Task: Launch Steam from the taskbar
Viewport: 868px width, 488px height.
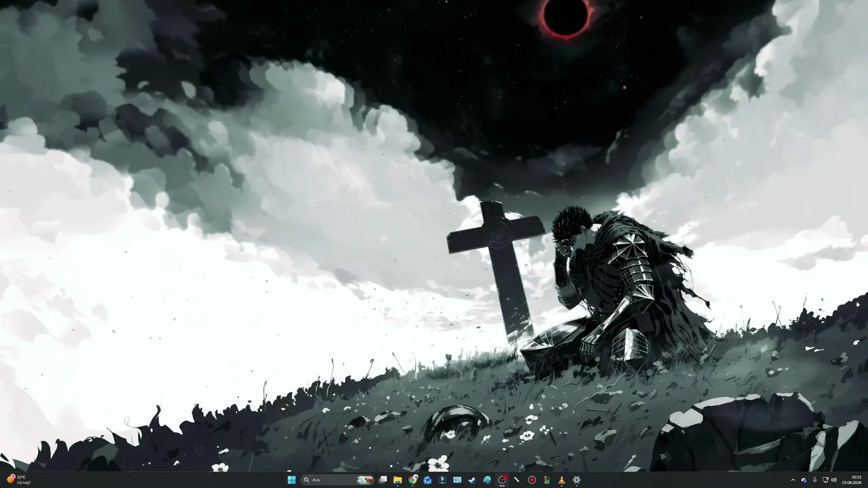Action: click(x=472, y=480)
